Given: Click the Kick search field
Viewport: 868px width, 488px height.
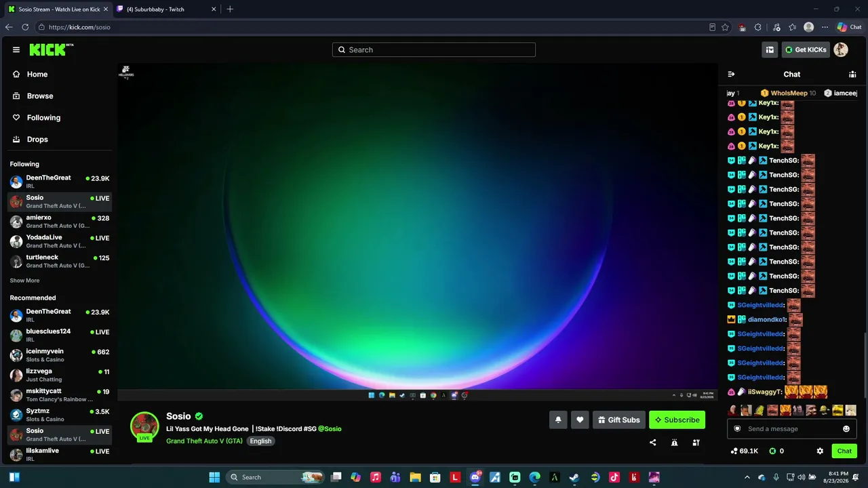Looking at the screenshot, I should click(434, 49).
